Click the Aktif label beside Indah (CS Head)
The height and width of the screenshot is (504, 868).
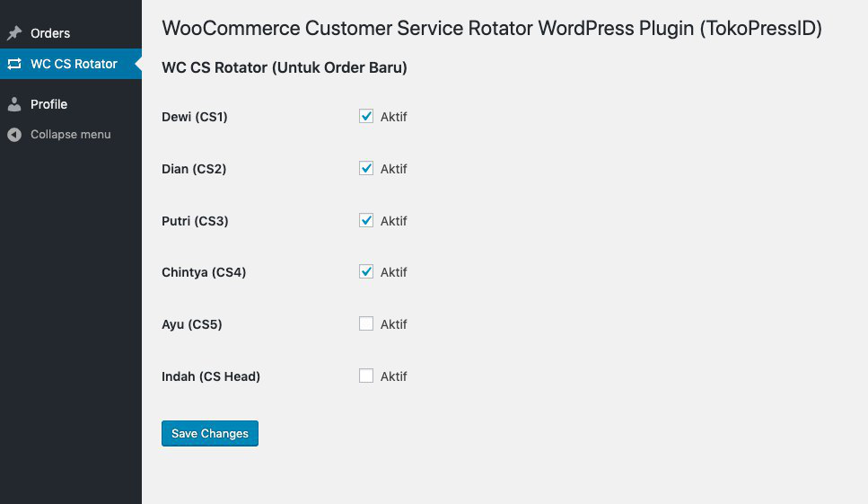click(393, 376)
